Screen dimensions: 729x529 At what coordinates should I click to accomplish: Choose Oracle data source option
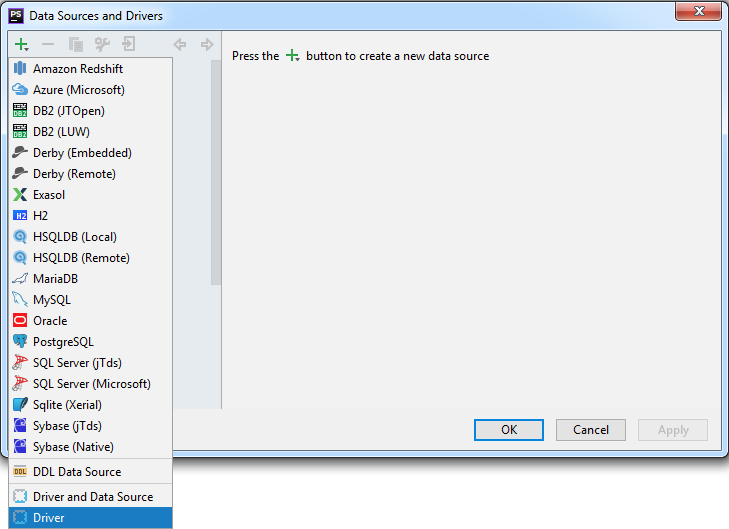point(50,321)
